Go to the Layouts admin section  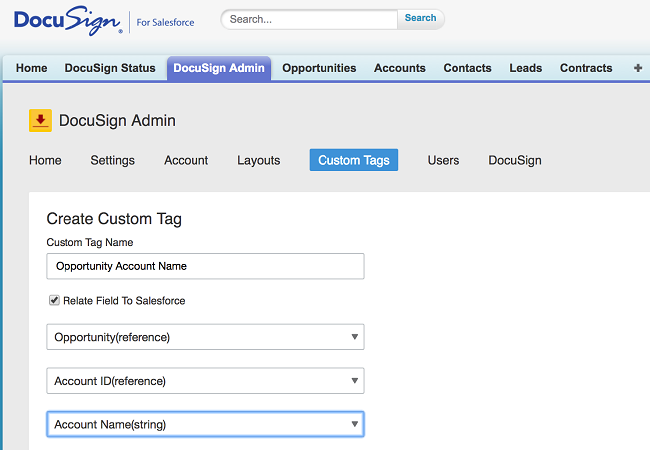point(258,160)
